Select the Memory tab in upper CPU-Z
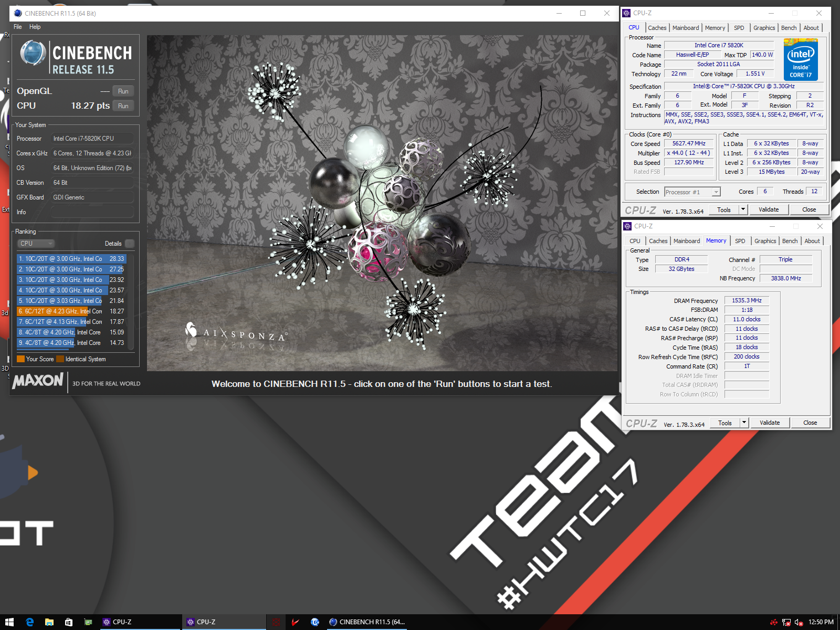The height and width of the screenshot is (630, 840). (x=715, y=28)
